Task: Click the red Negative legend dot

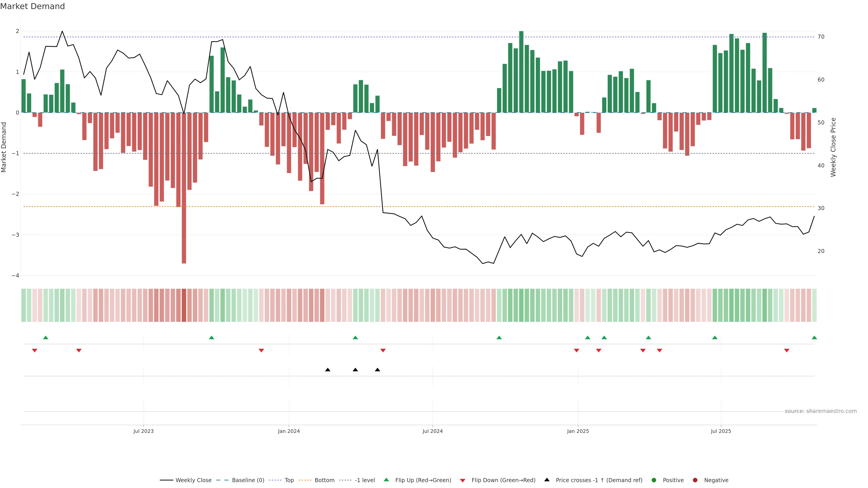Action: click(695, 480)
